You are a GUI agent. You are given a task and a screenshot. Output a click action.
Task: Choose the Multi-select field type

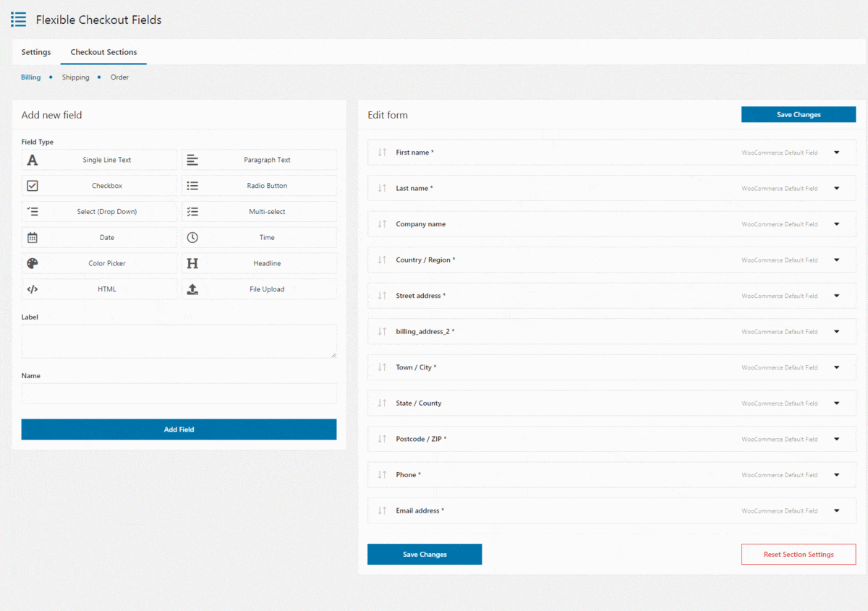(260, 212)
